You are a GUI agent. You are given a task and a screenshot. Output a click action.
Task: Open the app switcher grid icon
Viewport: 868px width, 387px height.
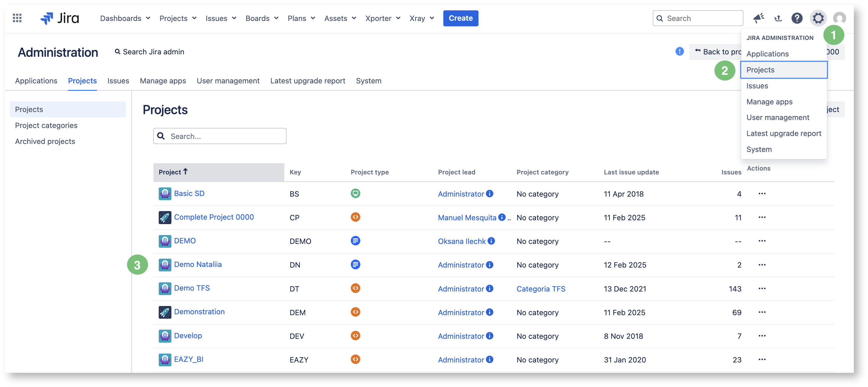(x=17, y=18)
